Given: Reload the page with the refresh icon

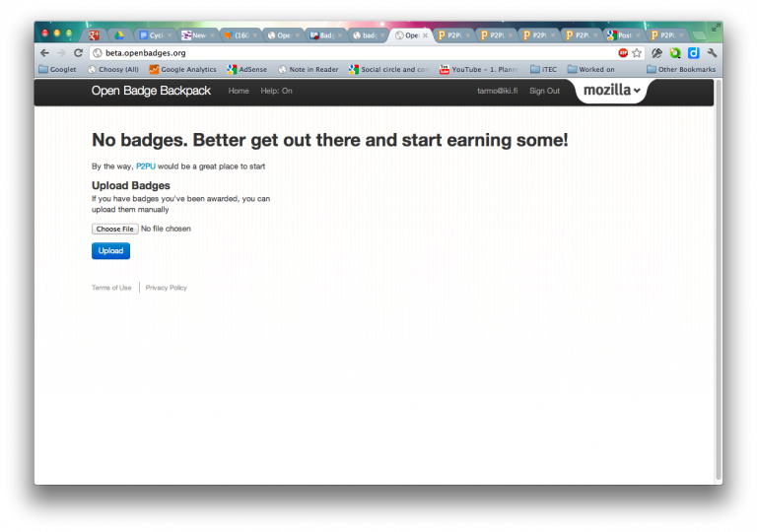Looking at the screenshot, I should pyautogui.click(x=78, y=53).
